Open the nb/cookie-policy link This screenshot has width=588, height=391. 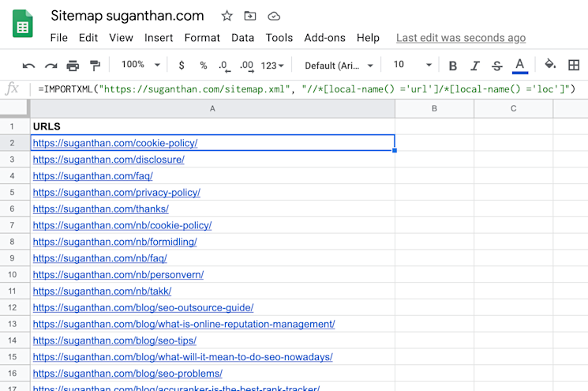pos(122,226)
